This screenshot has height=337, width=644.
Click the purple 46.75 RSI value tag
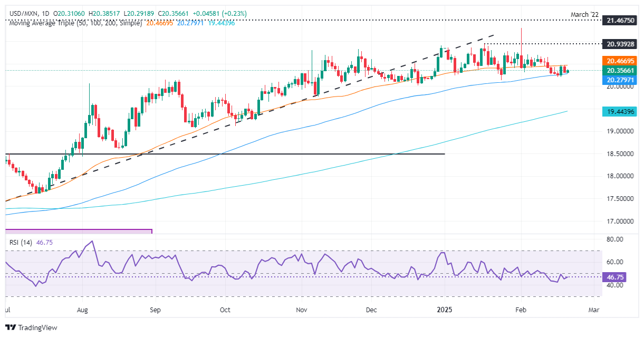[x=615, y=277]
